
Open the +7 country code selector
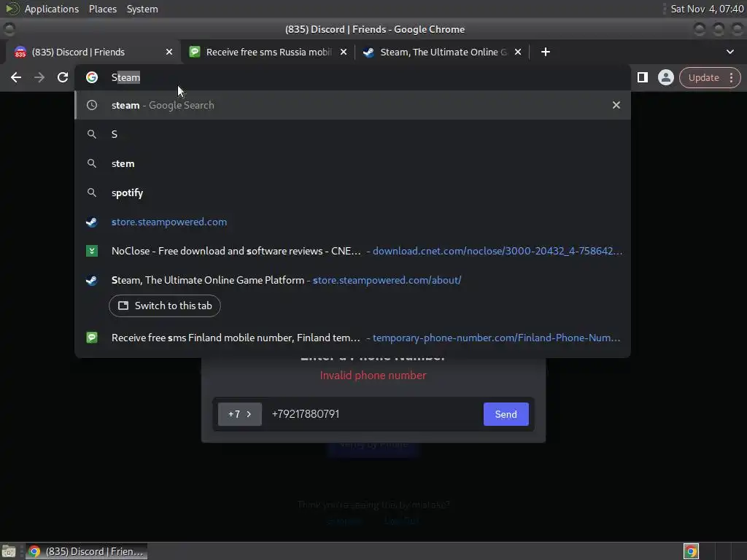[239, 414]
